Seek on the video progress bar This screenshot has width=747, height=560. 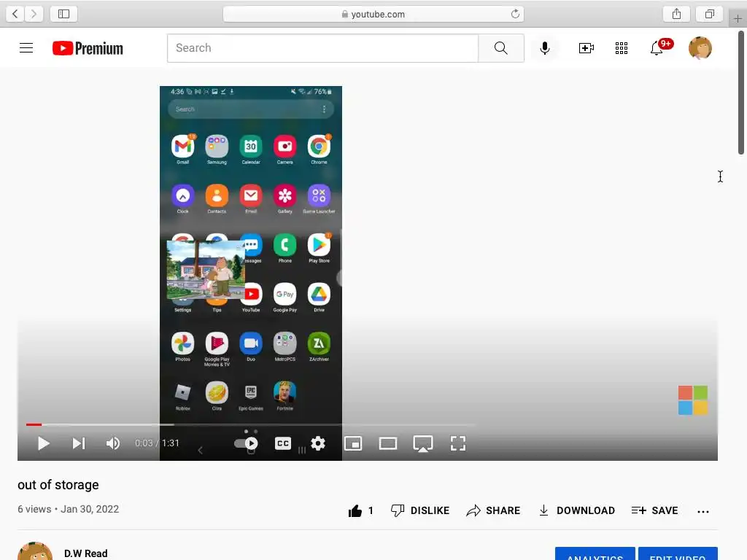pos(251,424)
